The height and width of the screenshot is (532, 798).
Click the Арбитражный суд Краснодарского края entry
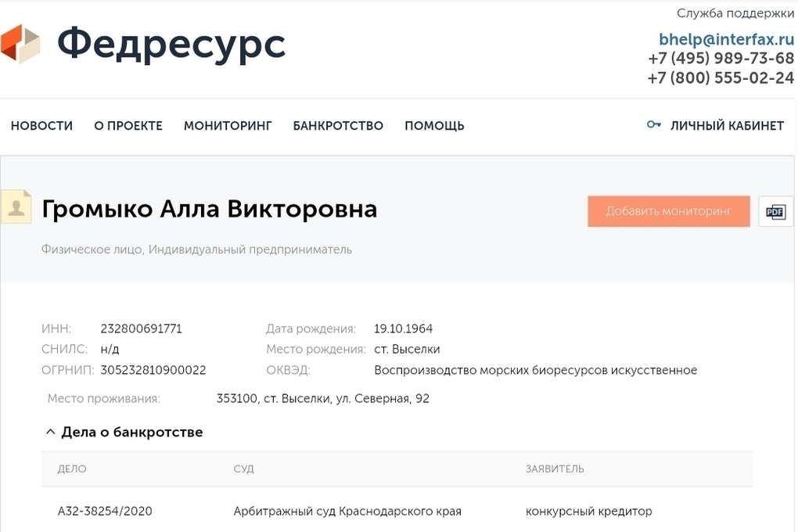[x=347, y=511]
